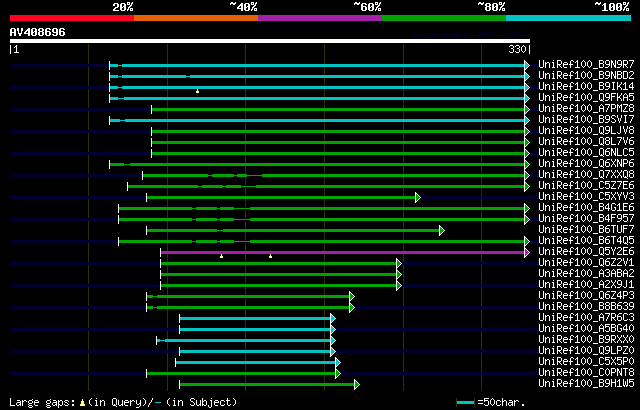Open the UniRef100_Q6XNP6 entry
Image resolution: width=640 pixels, height=410 pixels.
pyautogui.click(x=586, y=164)
